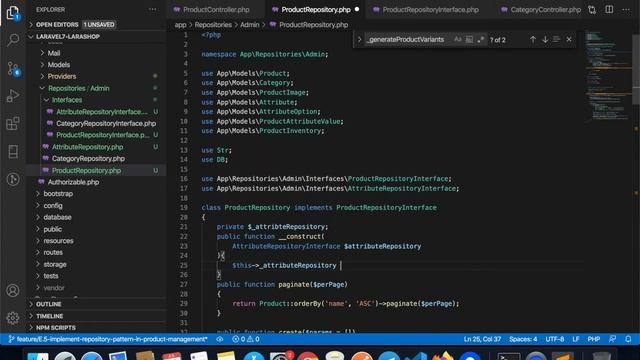Collapse the Repositories / Admin folder

point(78,88)
